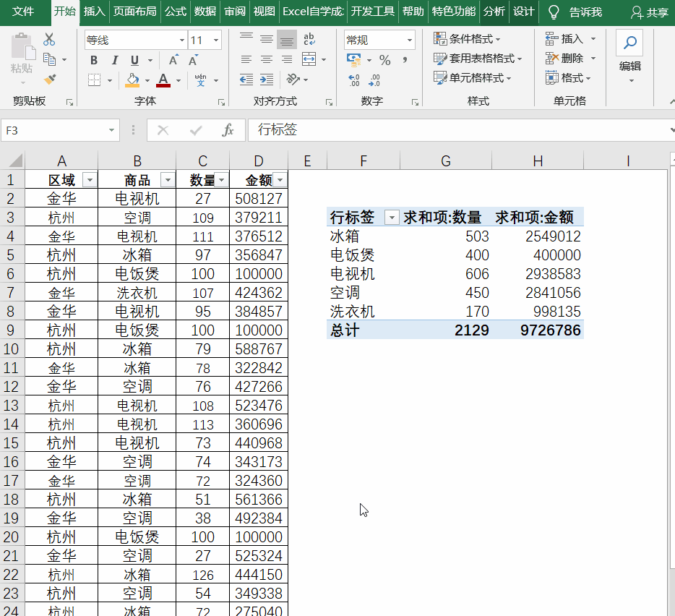Open the 区域 column filter dropdown

tap(90, 179)
